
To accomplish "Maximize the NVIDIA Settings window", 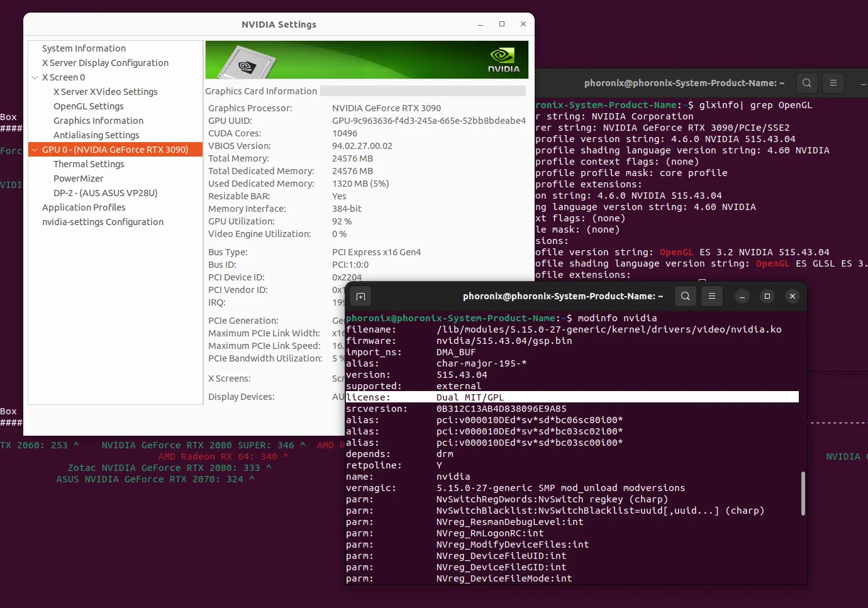I will [502, 24].
